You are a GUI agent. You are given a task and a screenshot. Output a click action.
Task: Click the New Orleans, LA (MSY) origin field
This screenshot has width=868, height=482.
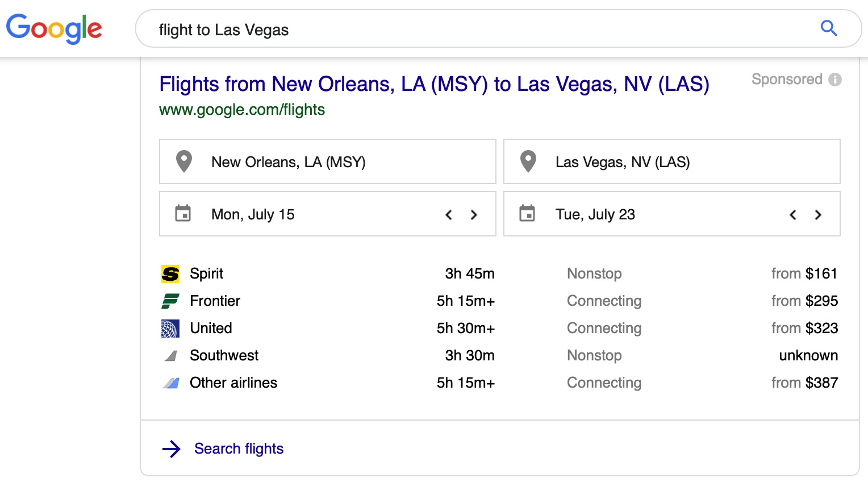click(328, 161)
